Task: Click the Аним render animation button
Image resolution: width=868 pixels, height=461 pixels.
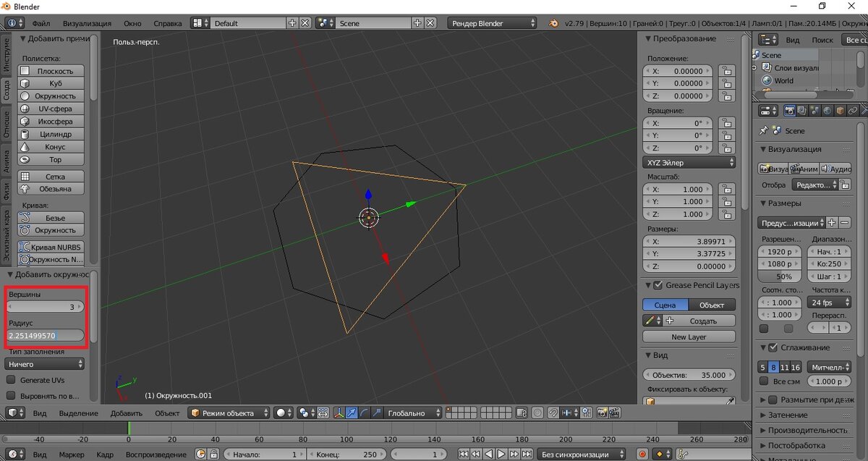Action: click(805, 169)
